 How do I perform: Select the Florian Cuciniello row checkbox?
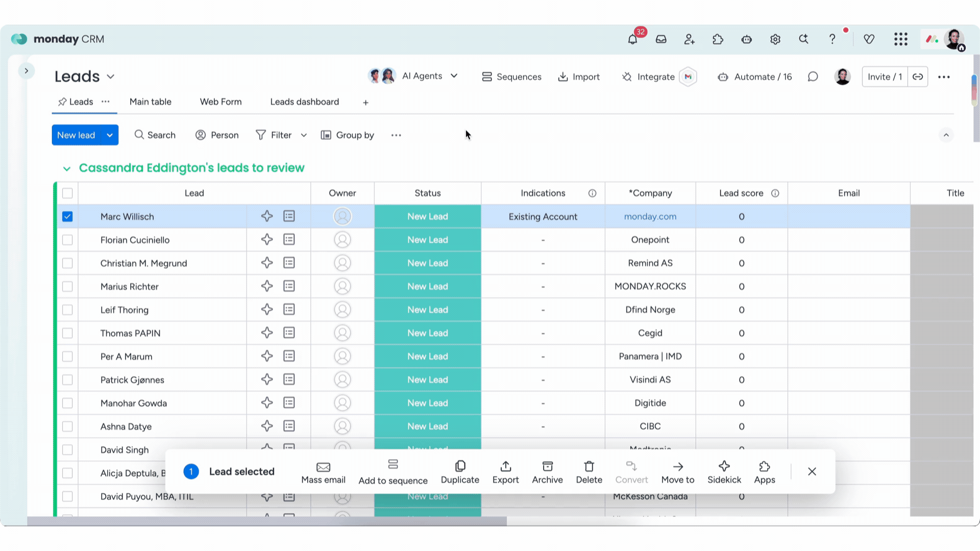tap(67, 240)
